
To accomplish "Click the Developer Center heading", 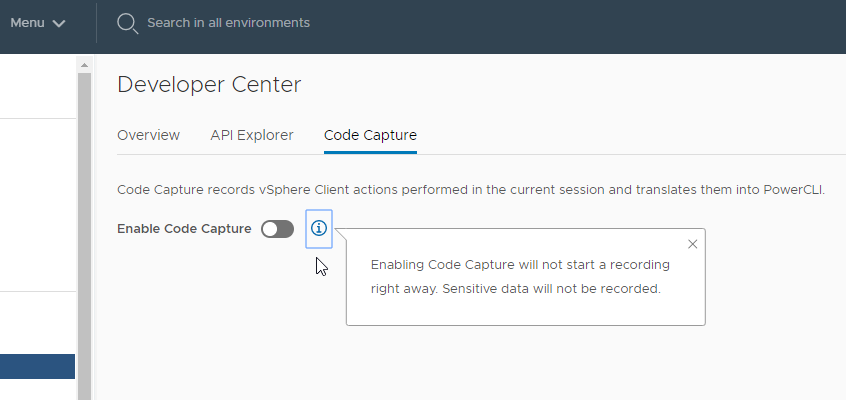I will pyautogui.click(x=209, y=85).
